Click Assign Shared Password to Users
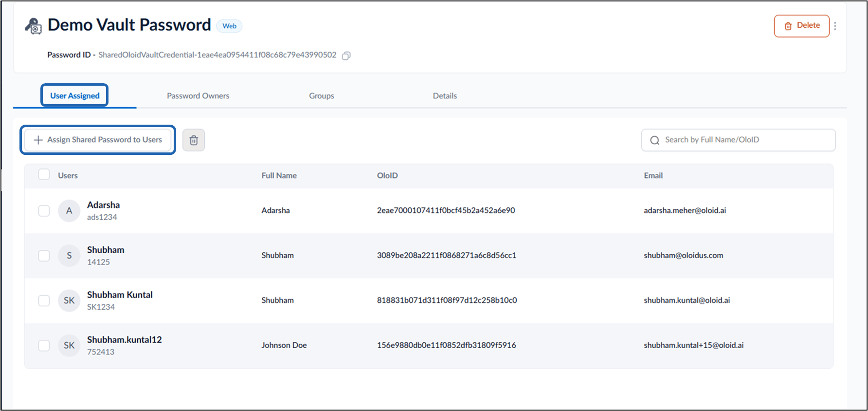The height and width of the screenshot is (411, 868). click(x=98, y=140)
